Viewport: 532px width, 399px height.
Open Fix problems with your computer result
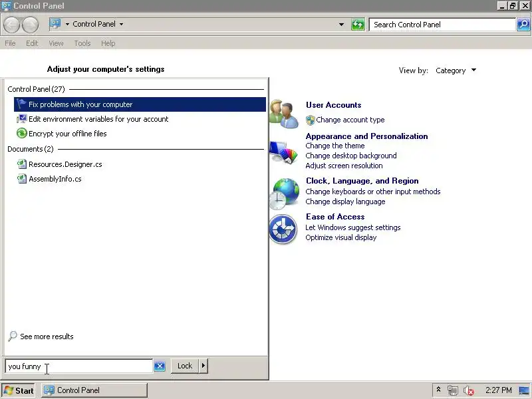[x=140, y=104]
